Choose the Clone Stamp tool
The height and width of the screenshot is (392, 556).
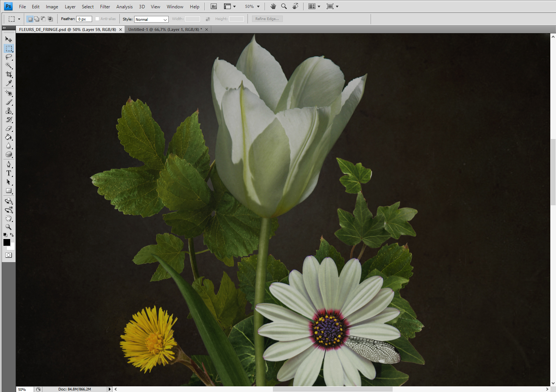[x=9, y=111]
